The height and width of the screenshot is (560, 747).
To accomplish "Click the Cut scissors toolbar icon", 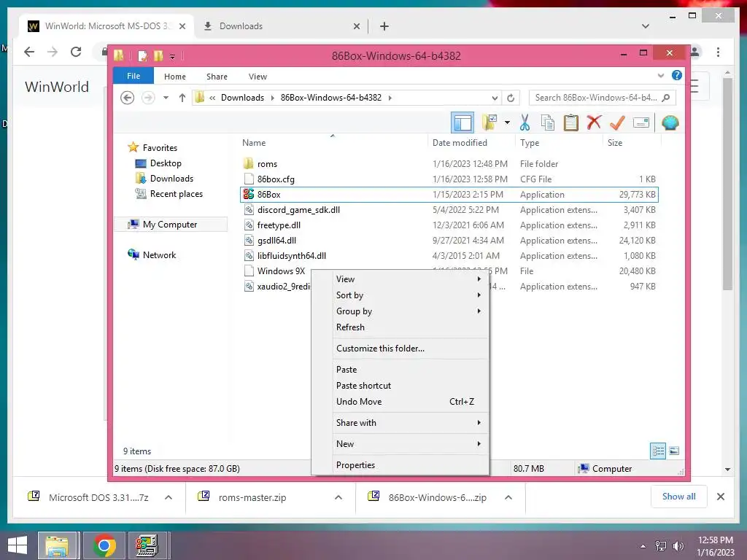I will click(x=525, y=122).
